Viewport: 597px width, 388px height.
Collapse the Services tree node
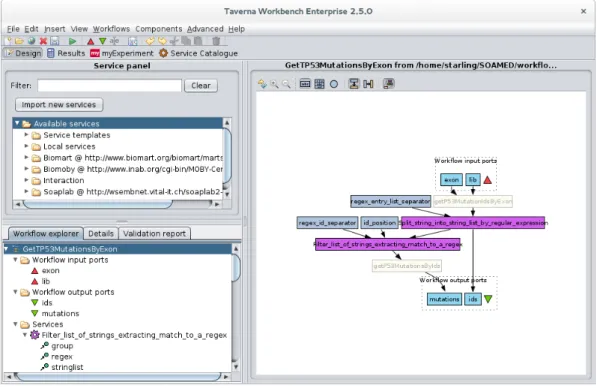pyautogui.click(x=15, y=324)
